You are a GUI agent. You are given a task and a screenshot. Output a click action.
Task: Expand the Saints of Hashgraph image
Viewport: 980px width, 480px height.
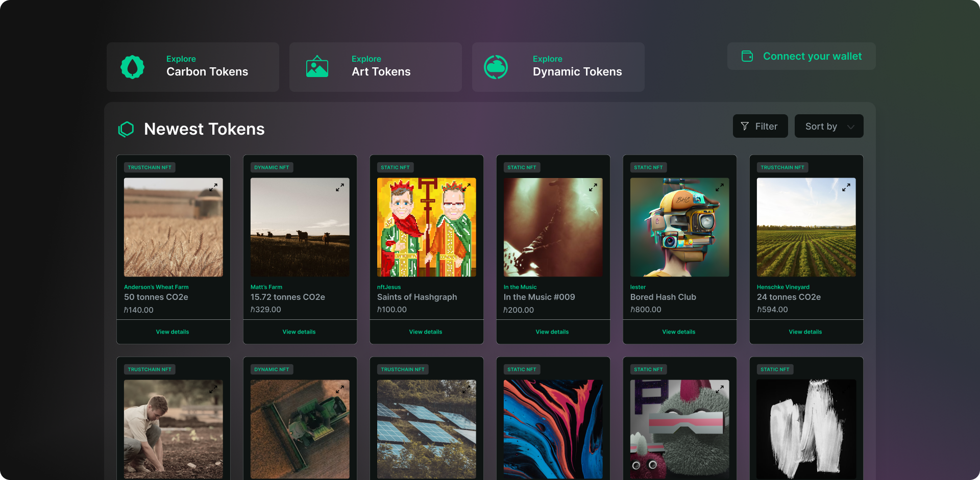coord(467,188)
